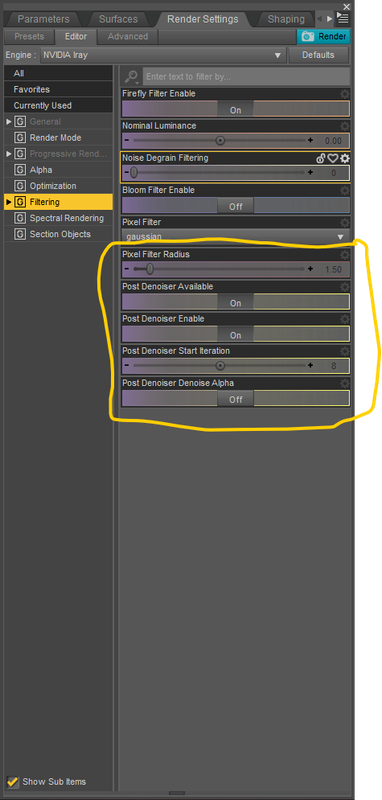The height and width of the screenshot is (800, 382).
Task: Open the pane options menu icon
Action: click(x=343, y=19)
